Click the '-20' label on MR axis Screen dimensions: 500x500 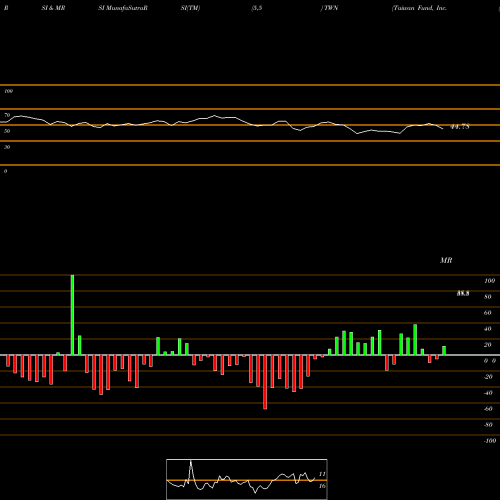click(488, 377)
